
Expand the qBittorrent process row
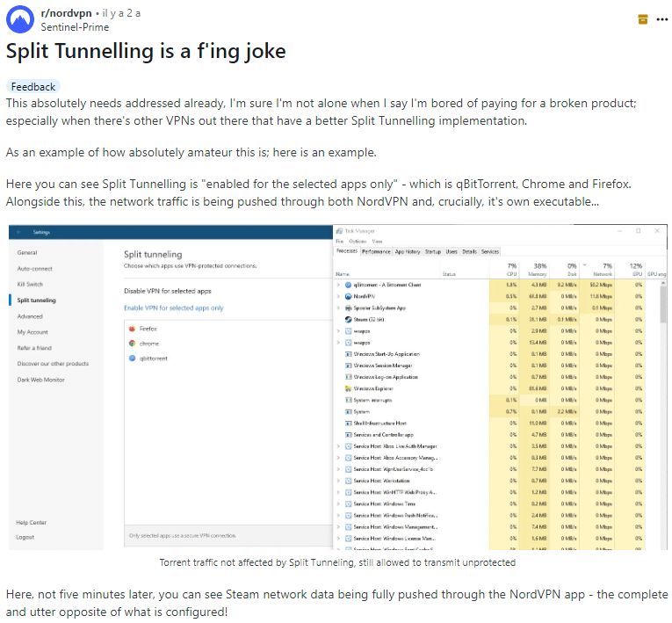(338, 285)
